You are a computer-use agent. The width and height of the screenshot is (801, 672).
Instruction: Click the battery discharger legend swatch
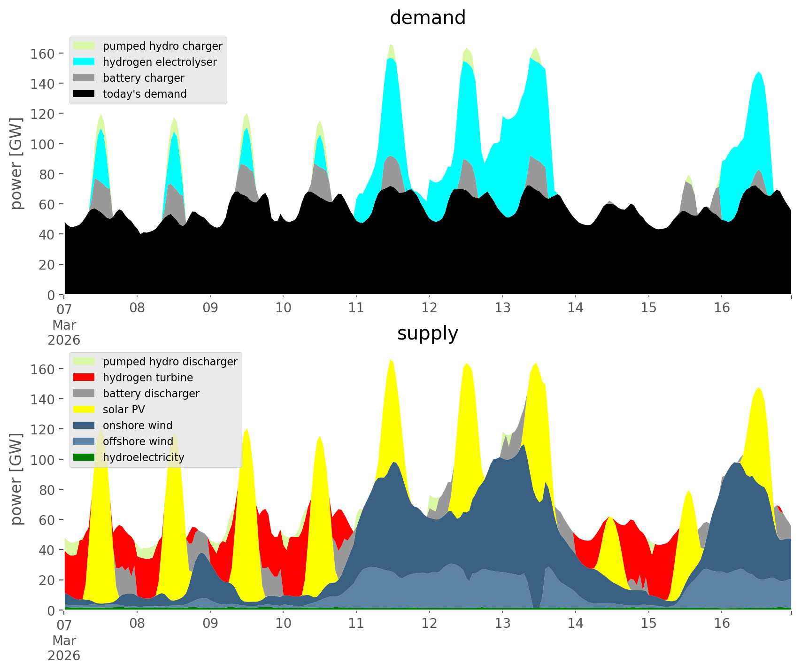pos(84,394)
